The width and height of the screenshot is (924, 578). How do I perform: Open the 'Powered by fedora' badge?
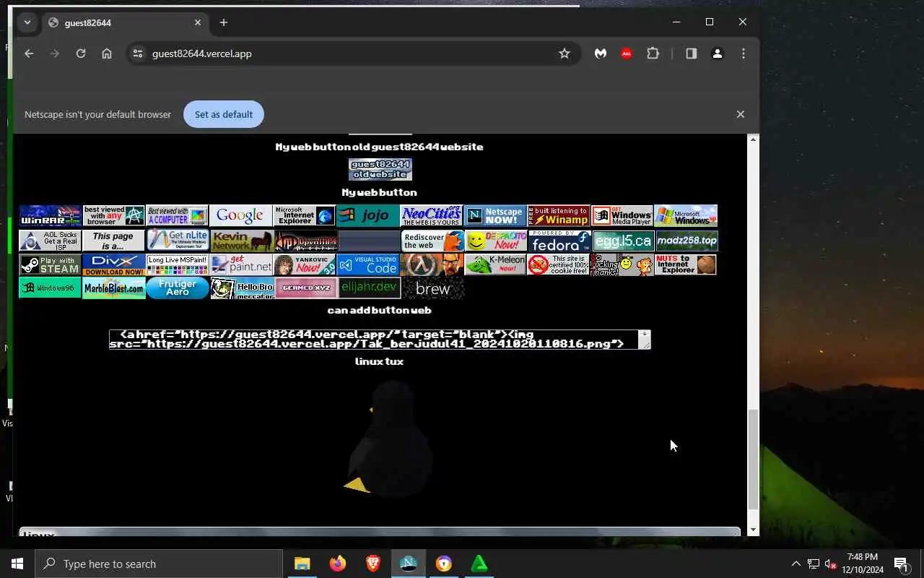(559, 241)
